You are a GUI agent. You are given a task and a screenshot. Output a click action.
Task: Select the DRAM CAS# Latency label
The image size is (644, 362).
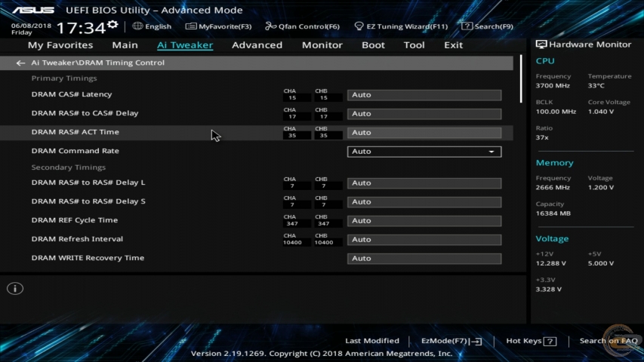pos(72,94)
